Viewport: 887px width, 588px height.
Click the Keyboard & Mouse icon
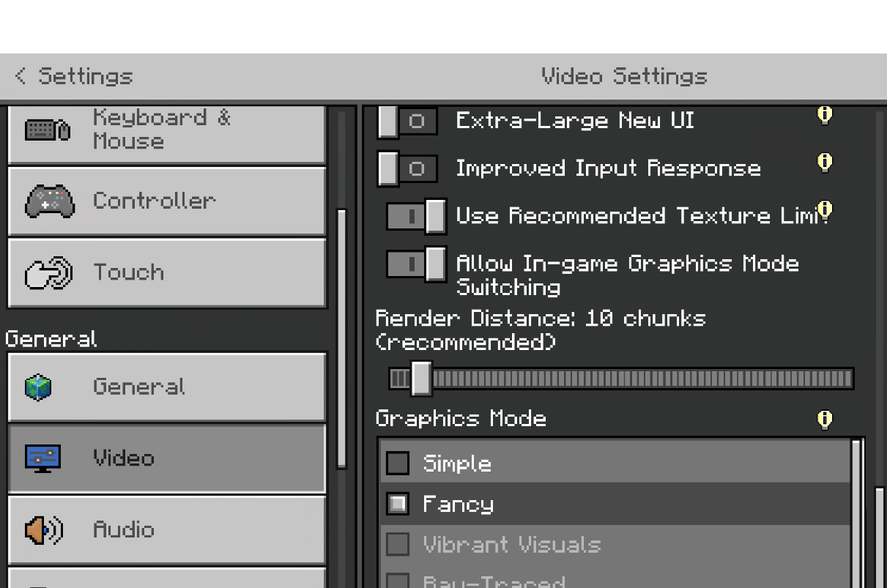[x=48, y=130]
